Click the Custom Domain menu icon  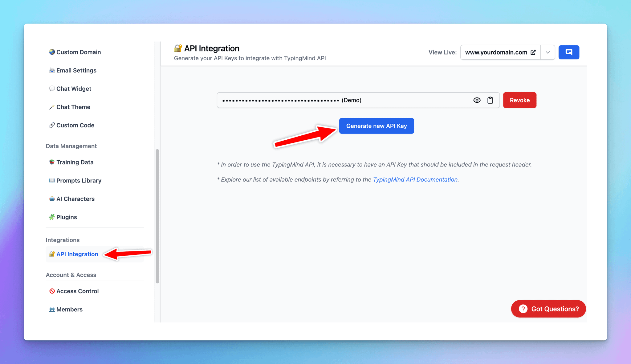tap(51, 52)
